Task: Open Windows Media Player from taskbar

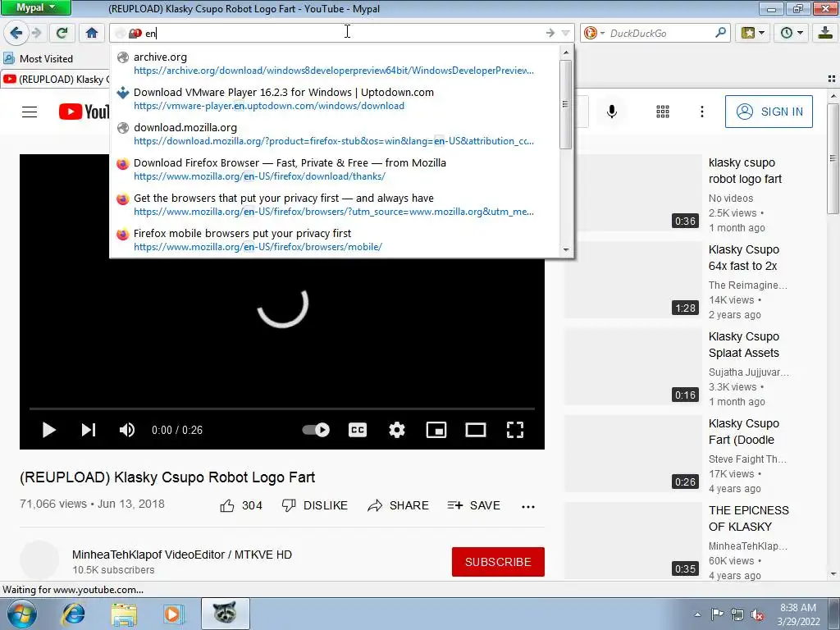Action: (173, 614)
